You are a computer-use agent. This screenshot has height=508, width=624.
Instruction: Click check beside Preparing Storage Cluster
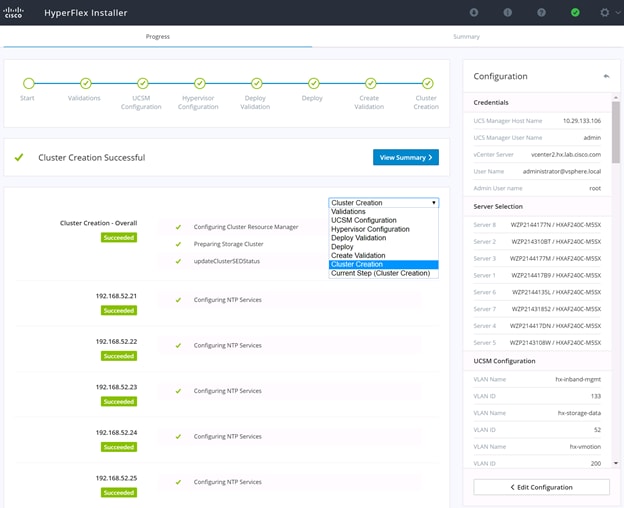click(178, 244)
